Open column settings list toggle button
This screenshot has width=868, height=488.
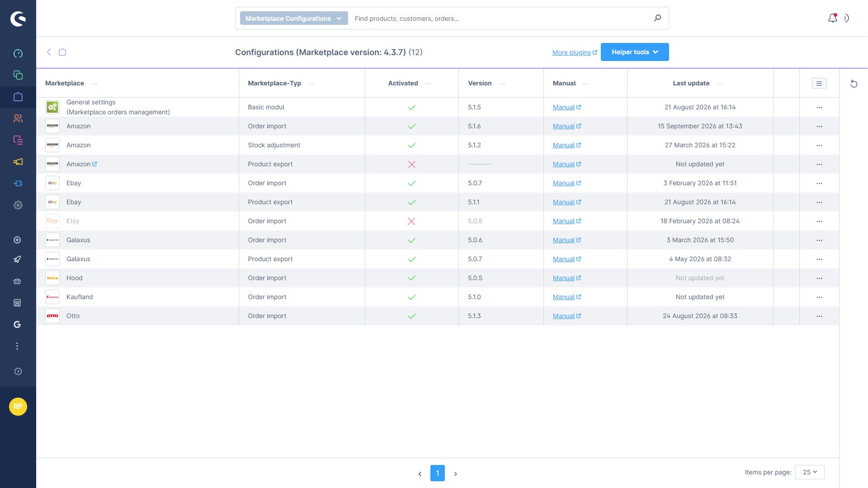(x=819, y=83)
